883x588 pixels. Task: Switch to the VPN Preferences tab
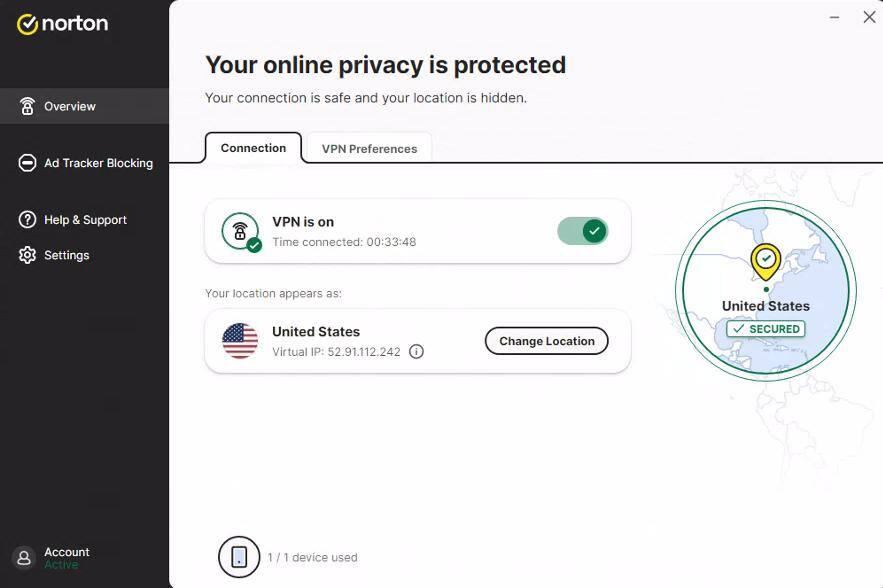coord(369,149)
